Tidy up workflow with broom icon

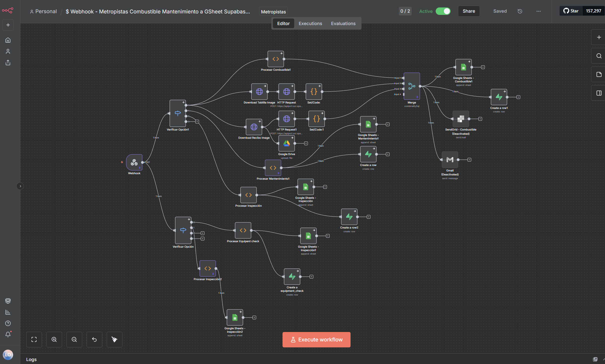pyautogui.click(x=114, y=339)
